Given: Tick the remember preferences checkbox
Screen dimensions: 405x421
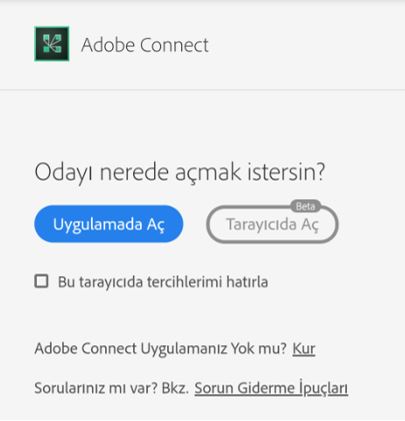Looking at the screenshot, I should pyautogui.click(x=41, y=281).
